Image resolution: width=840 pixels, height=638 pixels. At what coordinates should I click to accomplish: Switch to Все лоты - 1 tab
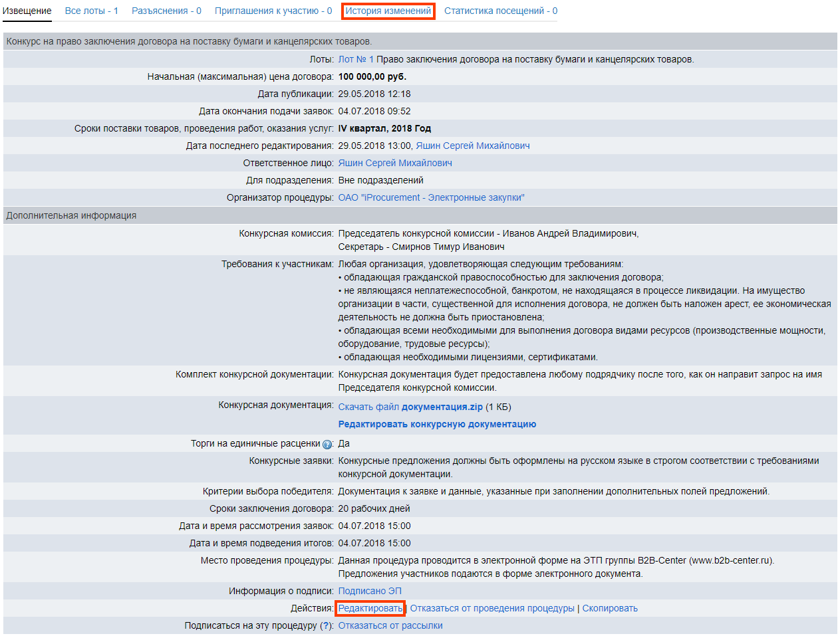pyautogui.click(x=91, y=11)
